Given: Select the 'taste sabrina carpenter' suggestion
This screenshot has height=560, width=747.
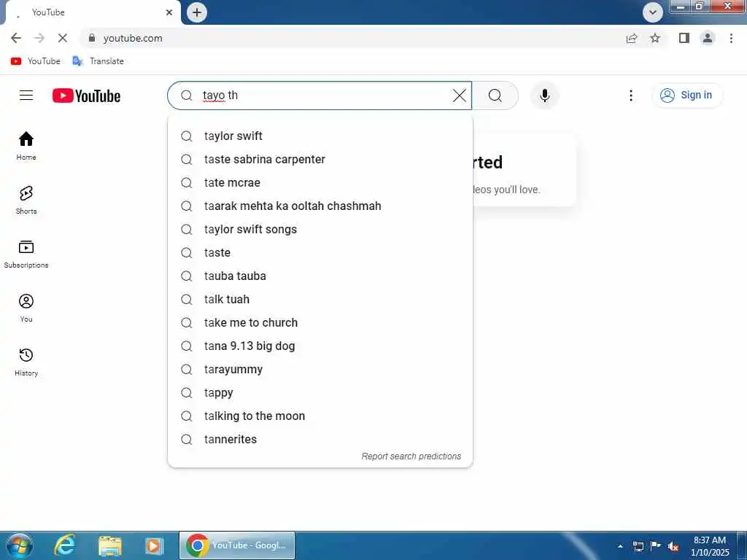Looking at the screenshot, I should pyautogui.click(x=320, y=159).
